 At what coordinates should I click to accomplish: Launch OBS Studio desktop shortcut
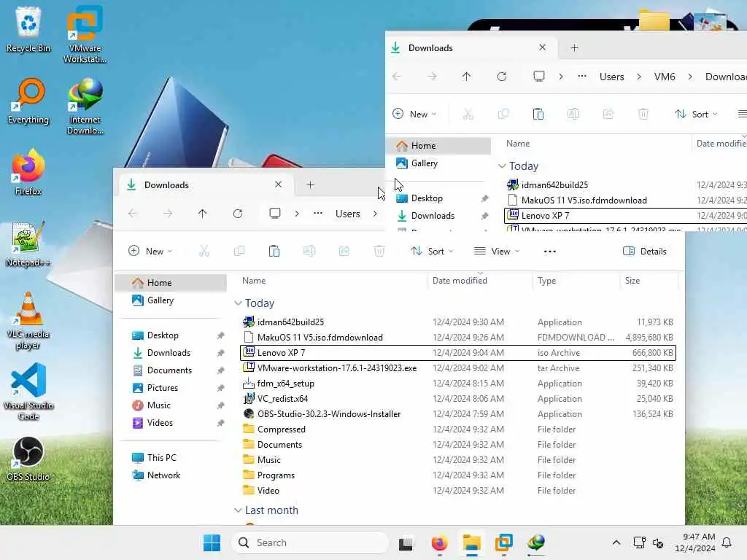(x=28, y=459)
